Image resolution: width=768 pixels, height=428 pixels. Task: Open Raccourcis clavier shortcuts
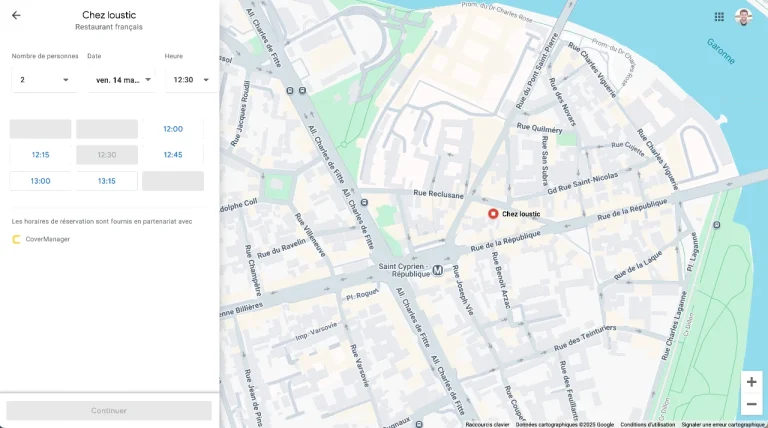tap(487, 424)
